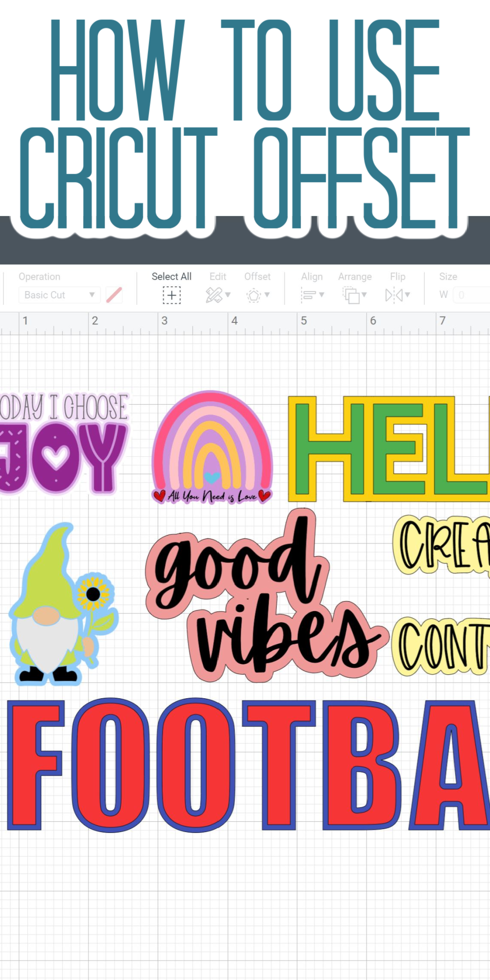
Task: Click the Flip menu label
Action: click(x=397, y=276)
